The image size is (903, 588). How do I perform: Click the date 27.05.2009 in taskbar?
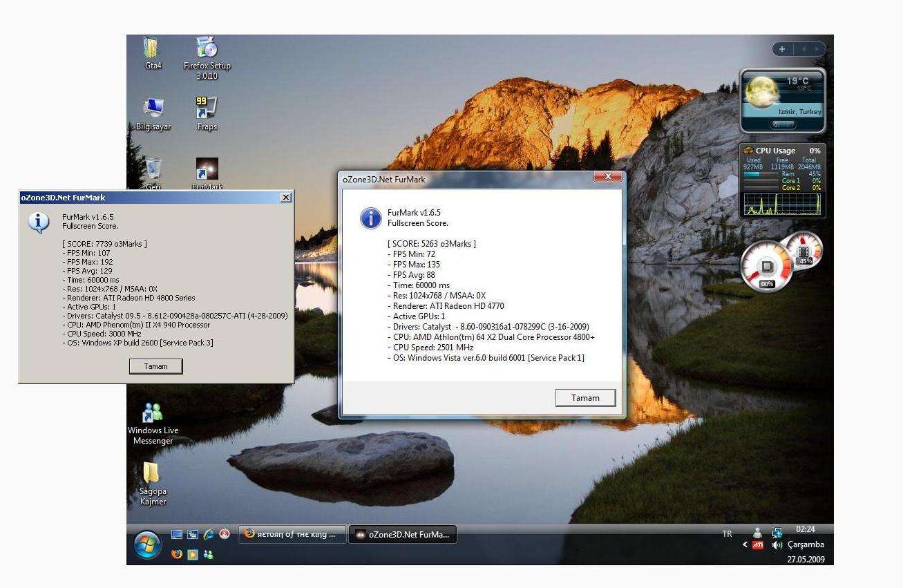[806, 560]
